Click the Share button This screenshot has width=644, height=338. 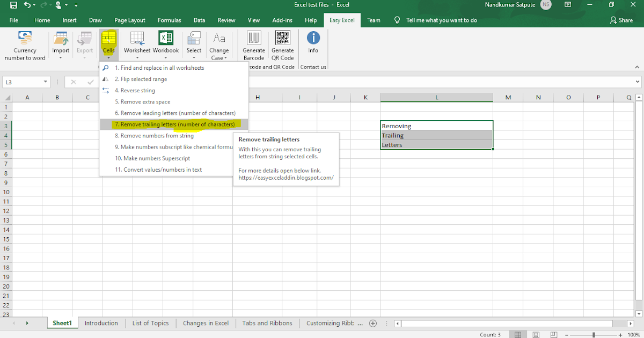[621, 20]
